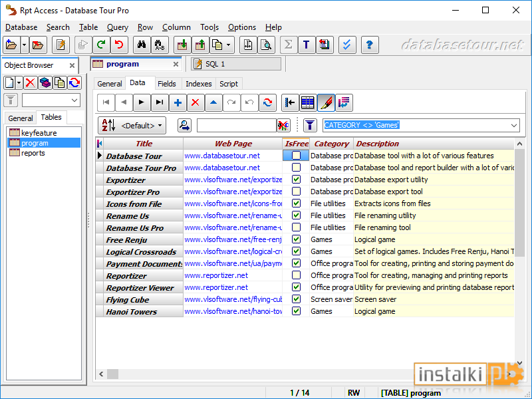Click the Open database folder icon
The height and width of the screenshot is (399, 532).
coord(11,45)
